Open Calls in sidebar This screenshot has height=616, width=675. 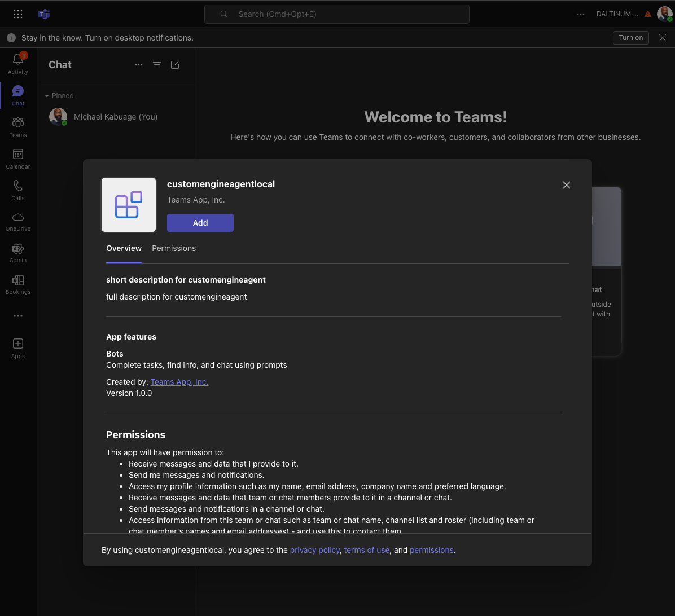pos(18,190)
